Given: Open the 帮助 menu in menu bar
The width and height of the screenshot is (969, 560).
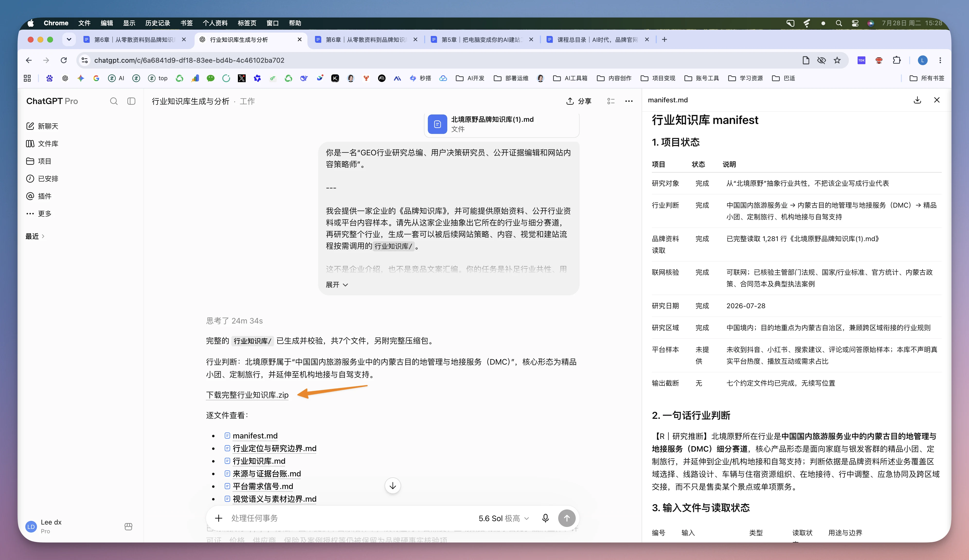Looking at the screenshot, I should (295, 23).
